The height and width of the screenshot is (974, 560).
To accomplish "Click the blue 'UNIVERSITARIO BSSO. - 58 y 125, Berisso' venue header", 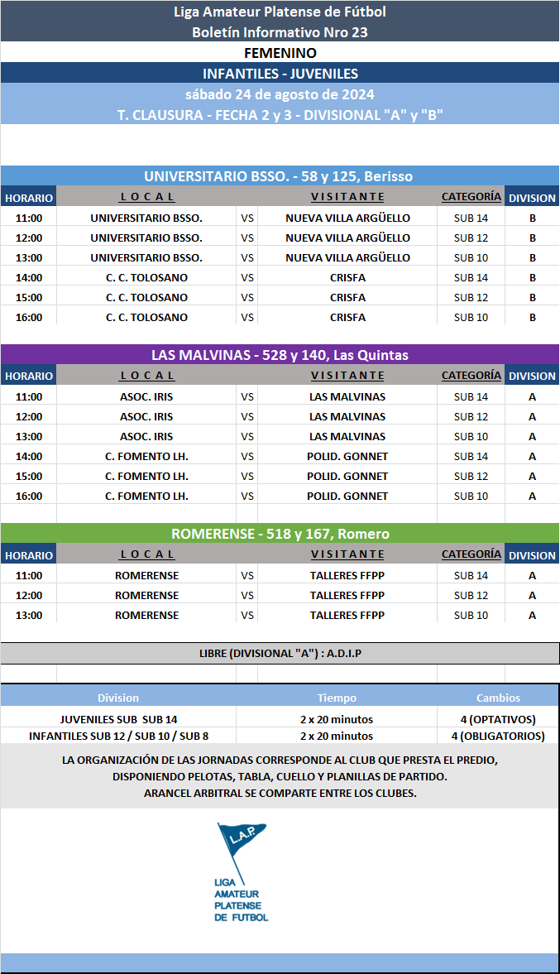I will click(x=280, y=176).
